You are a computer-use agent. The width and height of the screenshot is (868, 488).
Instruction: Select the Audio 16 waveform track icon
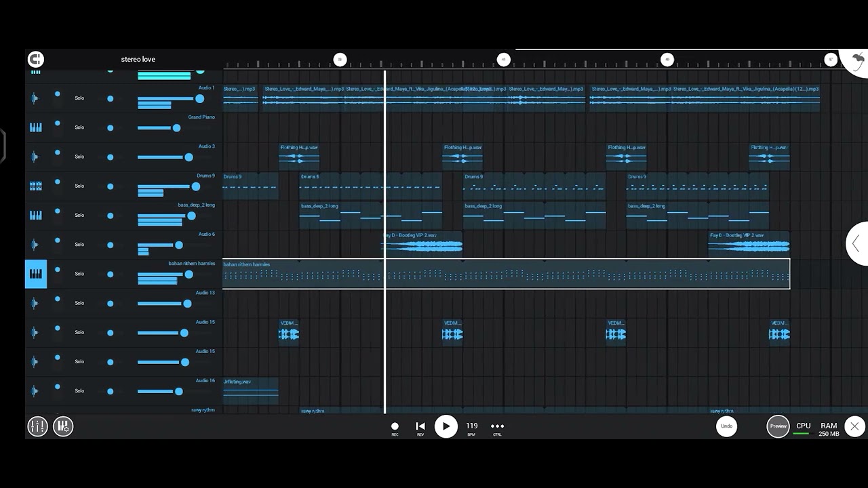coord(35,391)
